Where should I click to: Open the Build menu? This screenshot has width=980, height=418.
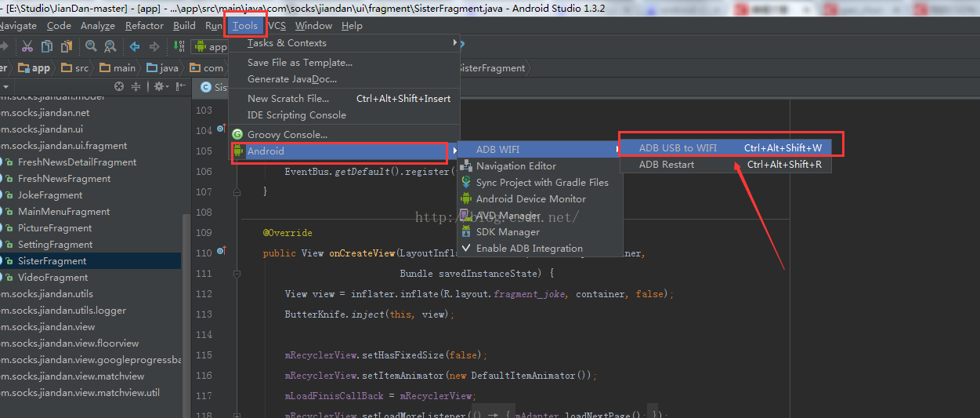[185, 26]
